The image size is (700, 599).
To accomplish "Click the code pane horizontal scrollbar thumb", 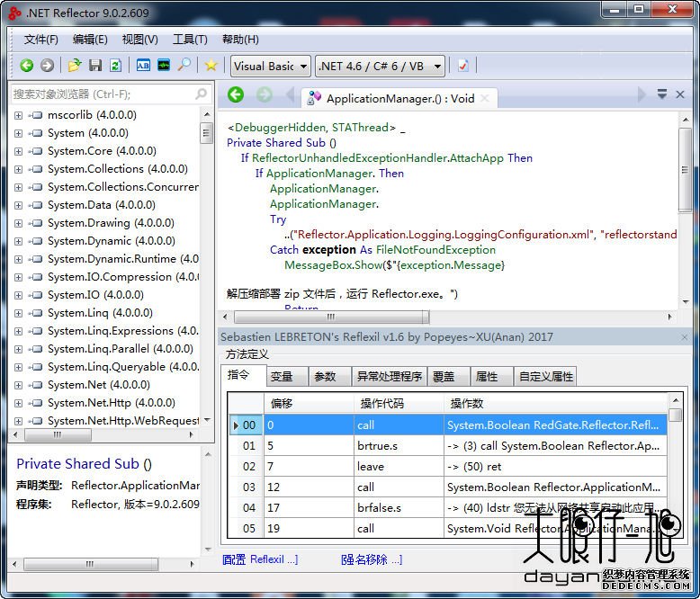I will (331, 317).
